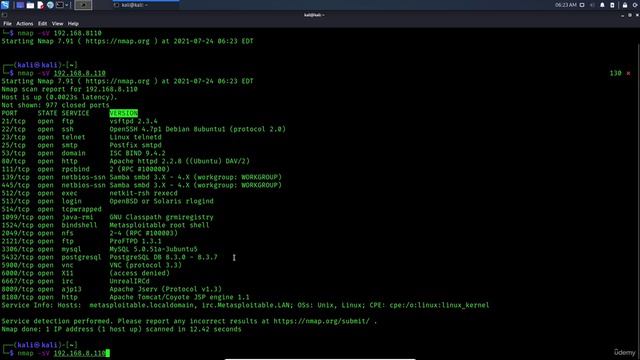The width and height of the screenshot is (640, 360).
Task: Click the Host is up latency line
Action: [59, 97]
